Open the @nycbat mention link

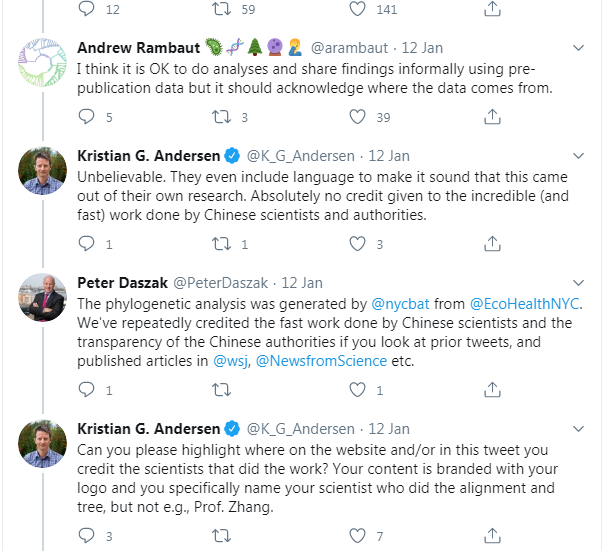click(x=400, y=303)
